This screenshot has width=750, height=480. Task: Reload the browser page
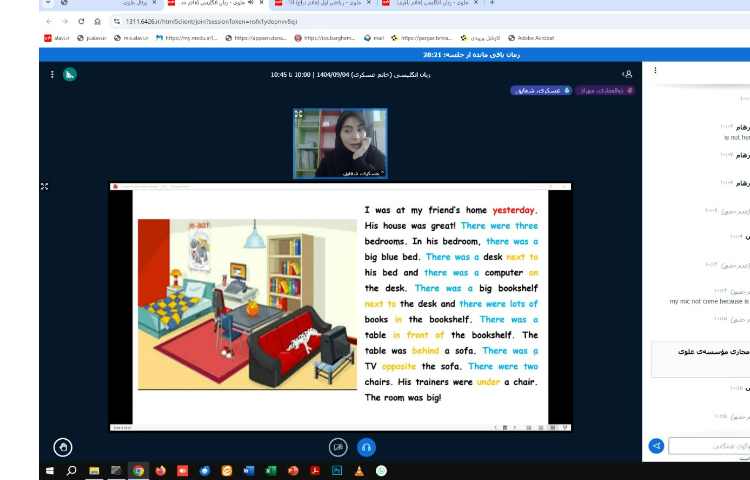pyautogui.click(x=81, y=21)
